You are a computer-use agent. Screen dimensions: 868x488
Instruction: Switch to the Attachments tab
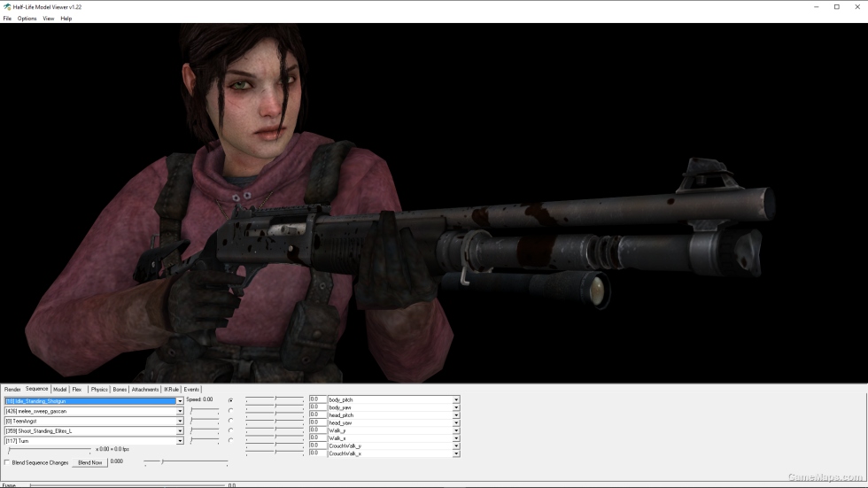click(145, 390)
